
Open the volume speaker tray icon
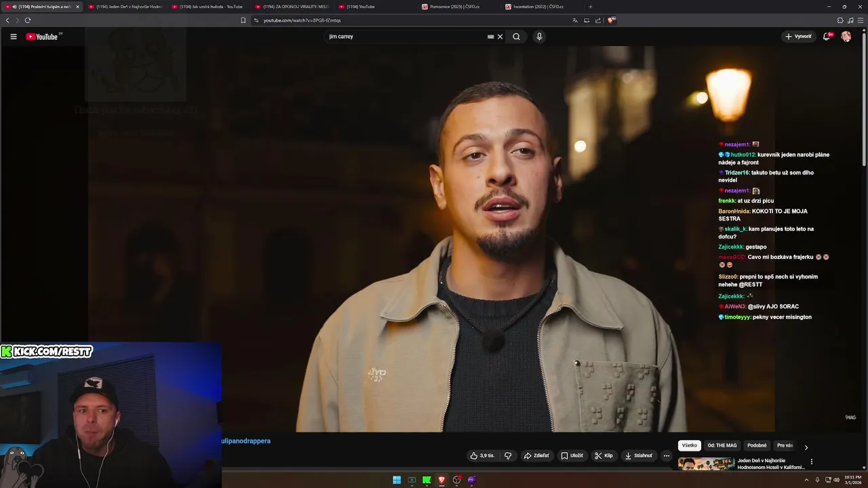tap(837, 480)
